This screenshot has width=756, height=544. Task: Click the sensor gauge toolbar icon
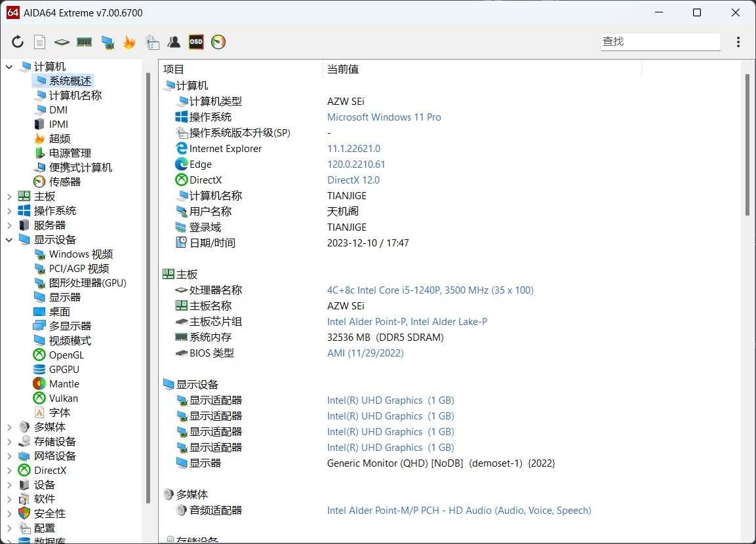[x=218, y=42]
